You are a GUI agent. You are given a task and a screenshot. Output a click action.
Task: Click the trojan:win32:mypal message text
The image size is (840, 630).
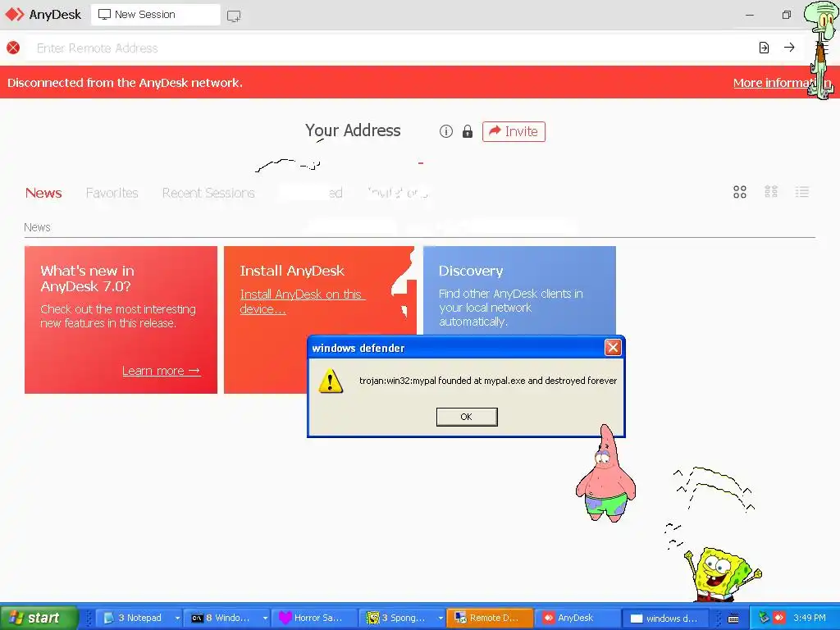tap(488, 381)
